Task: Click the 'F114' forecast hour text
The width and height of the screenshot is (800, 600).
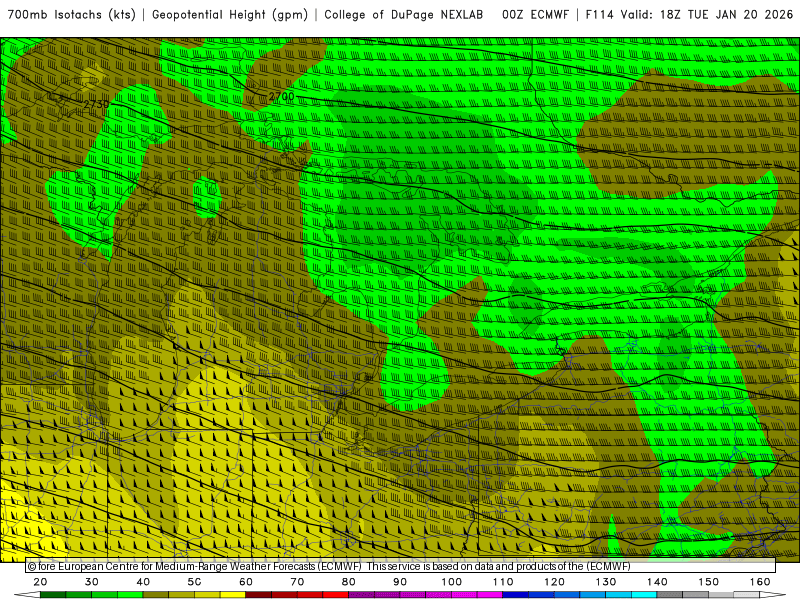Action: (x=599, y=15)
